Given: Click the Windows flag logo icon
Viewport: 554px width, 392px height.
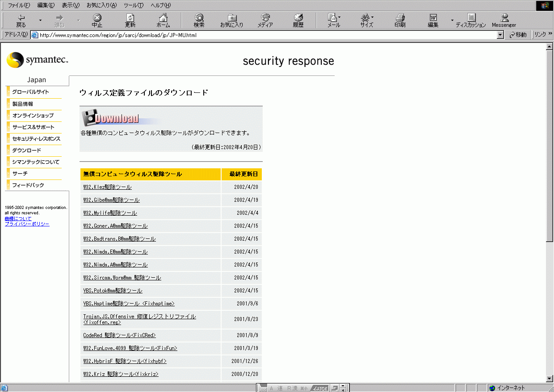Looking at the screenshot, I should click(545, 5).
